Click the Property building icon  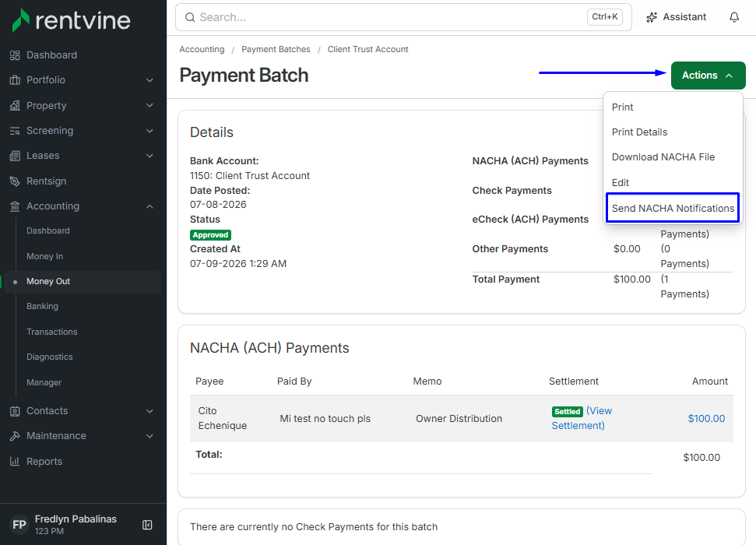(15, 106)
